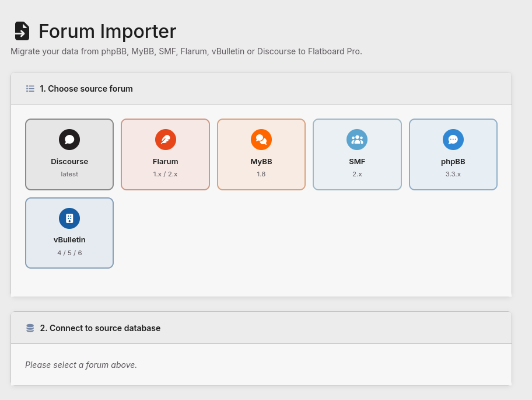
Task: Select the Flarum forum card
Action: pos(165,154)
